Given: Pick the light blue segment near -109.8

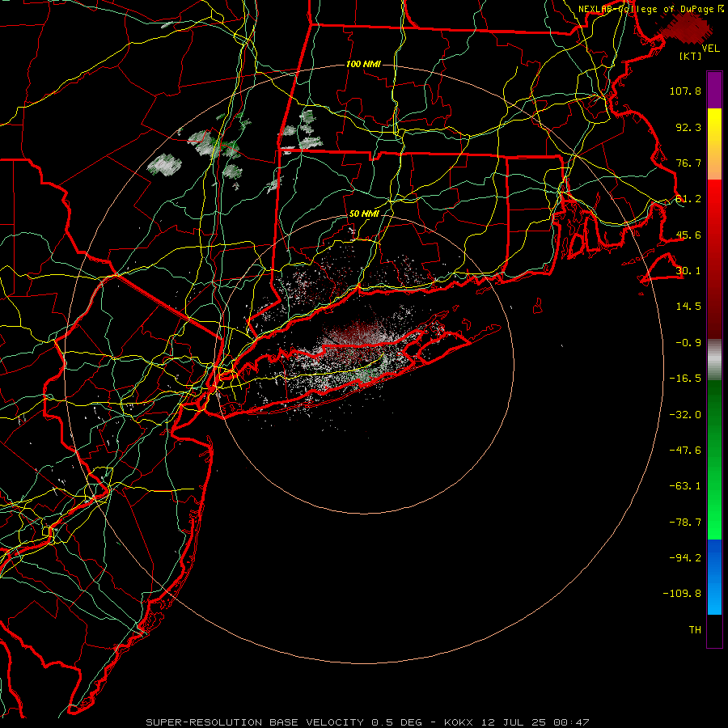Looking at the screenshot, I should tap(714, 597).
